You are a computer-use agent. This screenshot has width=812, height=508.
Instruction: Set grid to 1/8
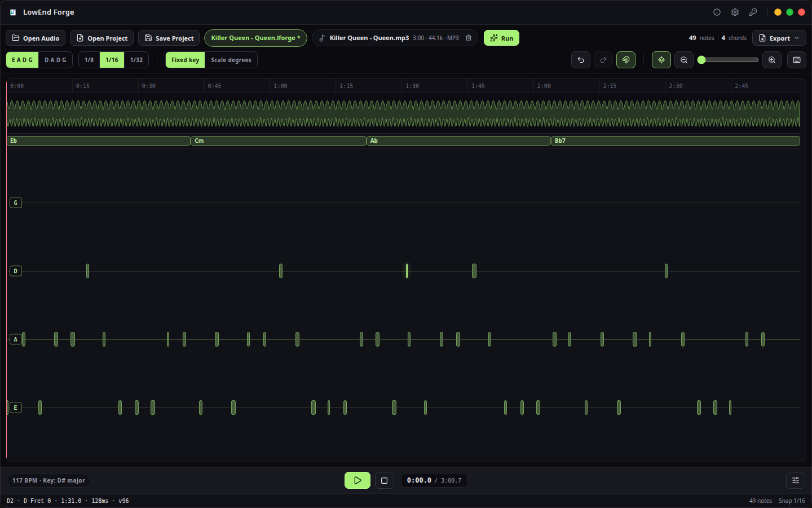coord(89,60)
